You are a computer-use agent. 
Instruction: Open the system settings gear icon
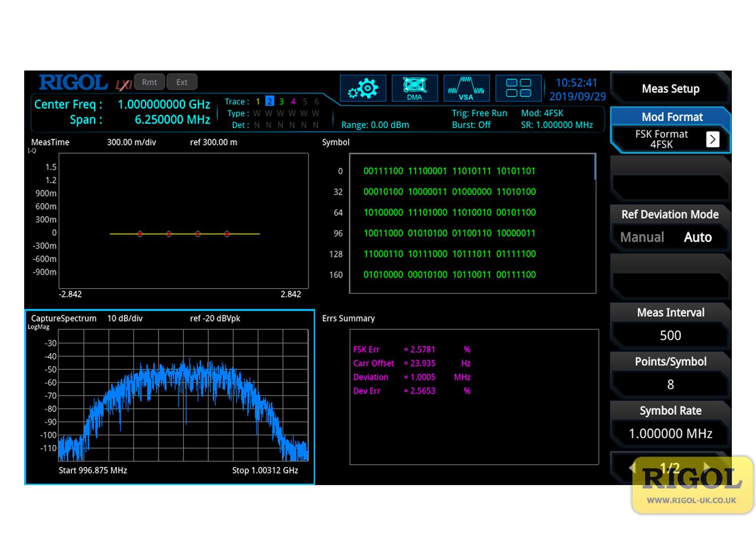(363, 89)
